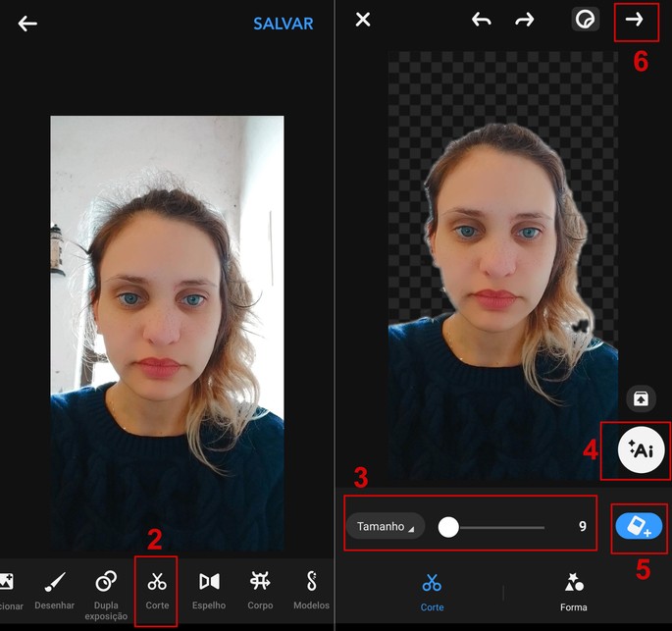Expand the Tamanho dropdown
The height and width of the screenshot is (631, 672).
tap(386, 527)
